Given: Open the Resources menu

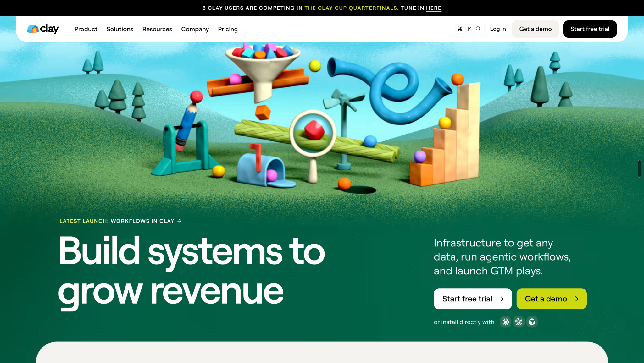Looking at the screenshot, I should (157, 29).
